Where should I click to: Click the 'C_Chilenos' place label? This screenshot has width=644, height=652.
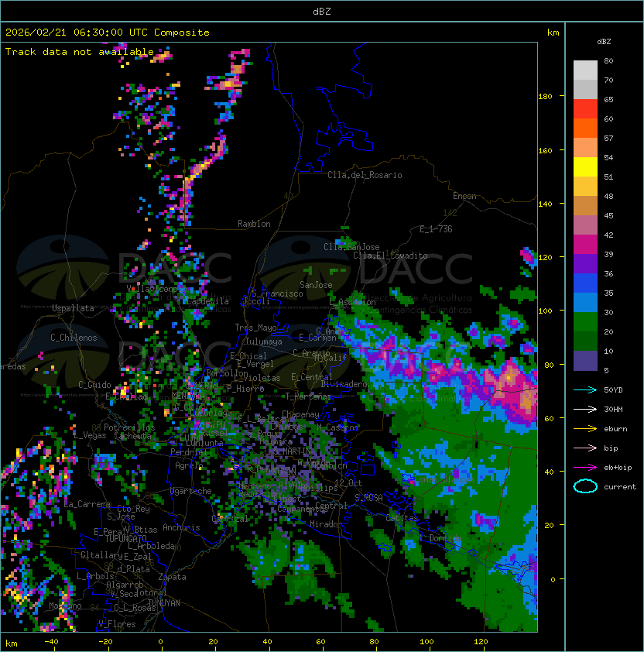tap(74, 338)
